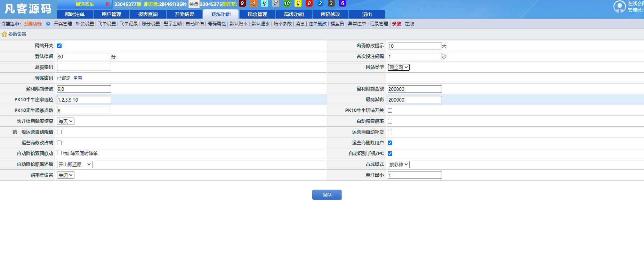Image resolution: width=644 pixels, height=263 pixels.
Task: Click the blue arrow icon beside 系统功能
Action: [48, 24]
